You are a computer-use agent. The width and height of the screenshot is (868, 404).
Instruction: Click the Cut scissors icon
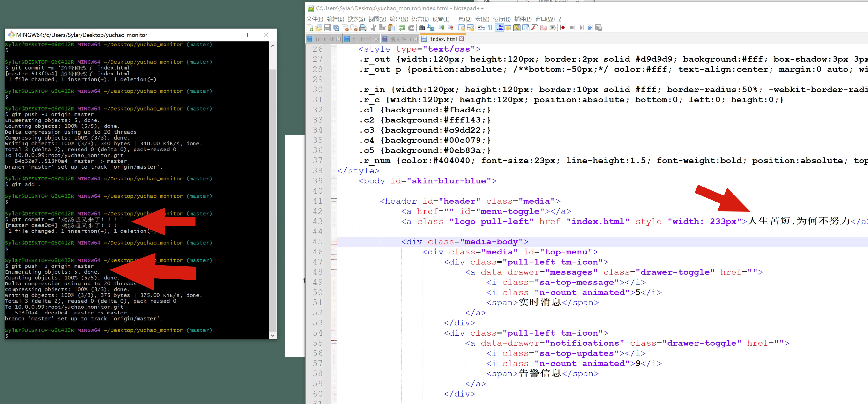[x=373, y=28]
